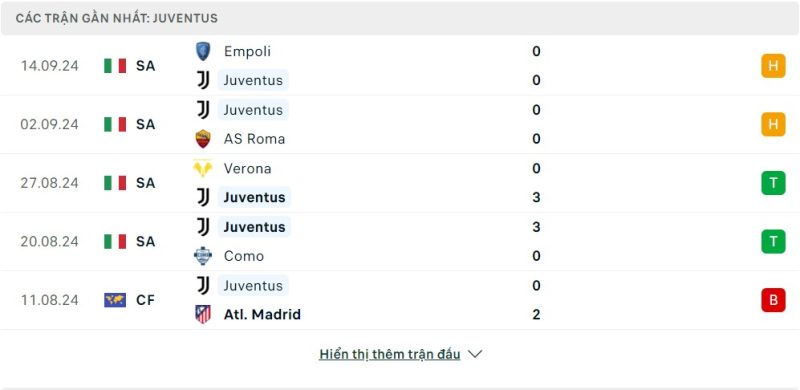Click green T badge for Verona match

click(x=773, y=183)
